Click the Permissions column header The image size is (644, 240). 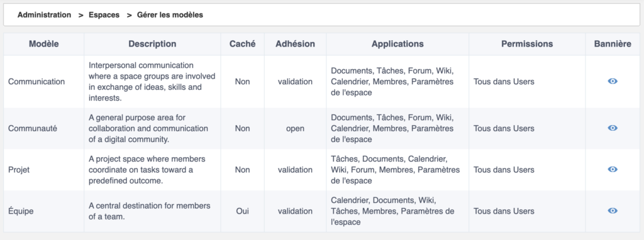527,44
